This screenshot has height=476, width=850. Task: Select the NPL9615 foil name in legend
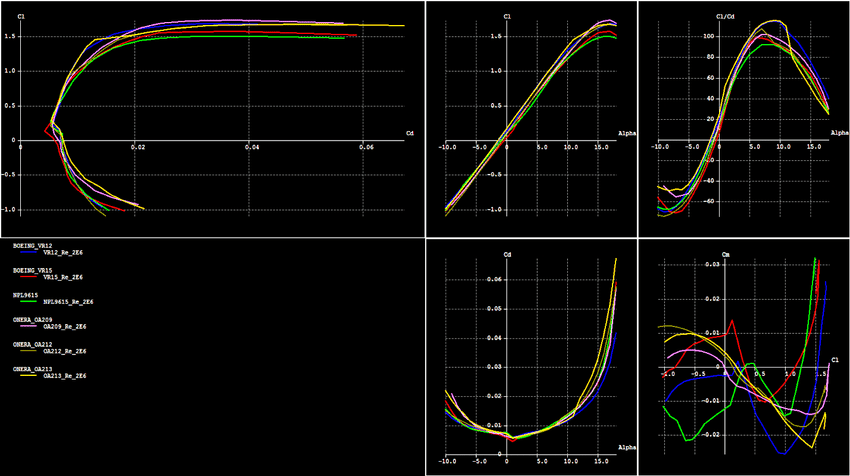tap(27, 294)
